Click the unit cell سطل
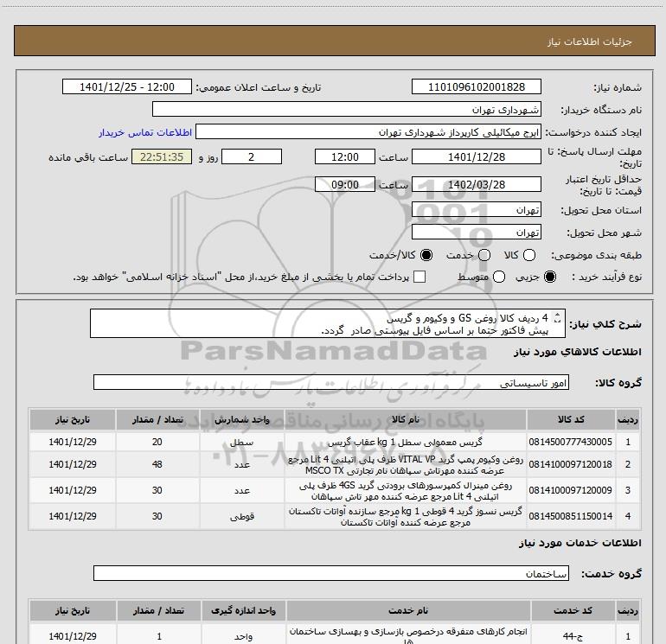Image resolution: width=666 pixels, height=644 pixels. click(x=241, y=442)
